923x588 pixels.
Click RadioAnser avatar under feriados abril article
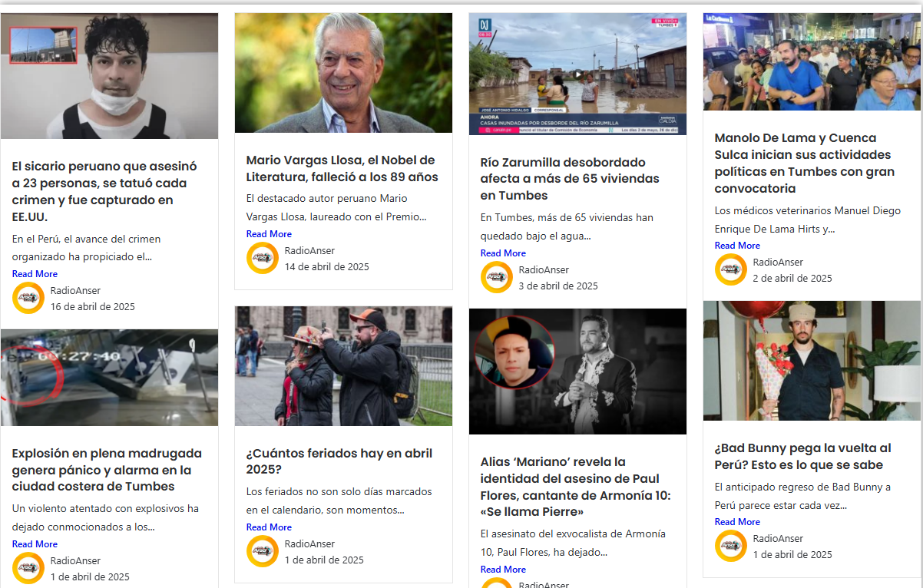263,551
